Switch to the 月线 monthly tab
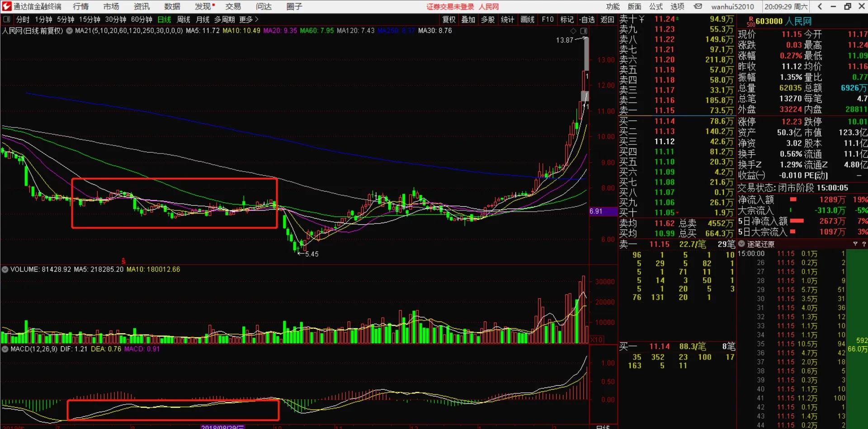Viewport: 868px width, 429px height. coord(203,19)
